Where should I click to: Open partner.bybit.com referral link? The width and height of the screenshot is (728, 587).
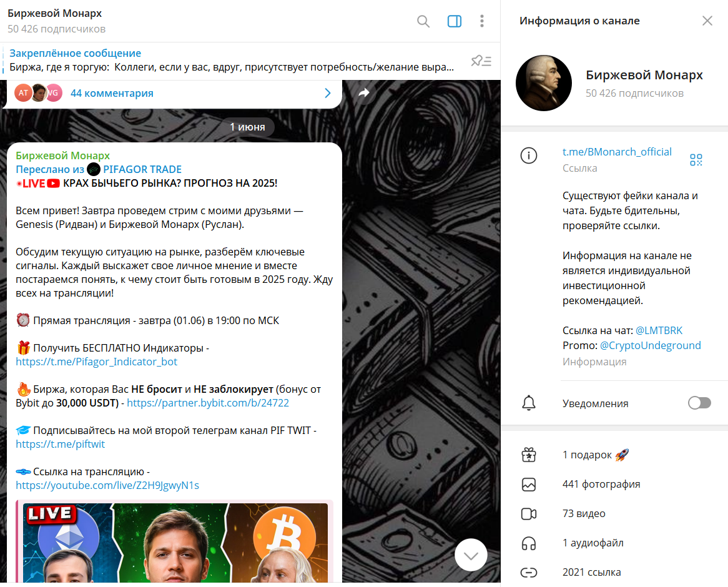(x=207, y=403)
